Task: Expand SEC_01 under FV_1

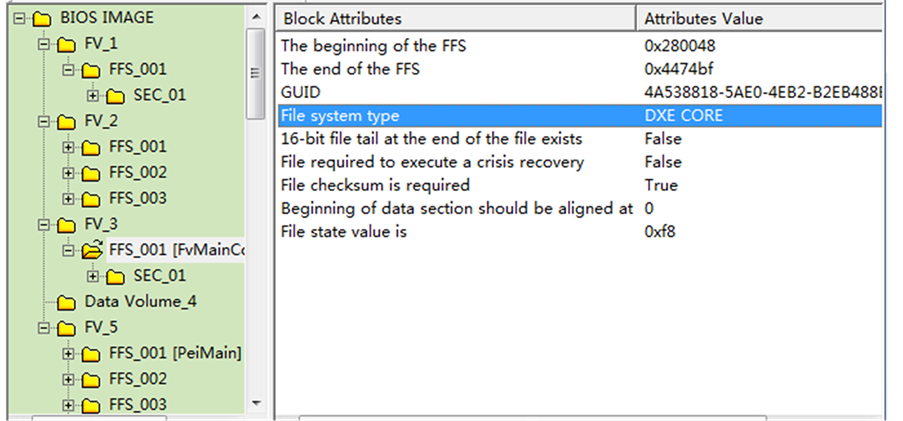Action: click(93, 96)
